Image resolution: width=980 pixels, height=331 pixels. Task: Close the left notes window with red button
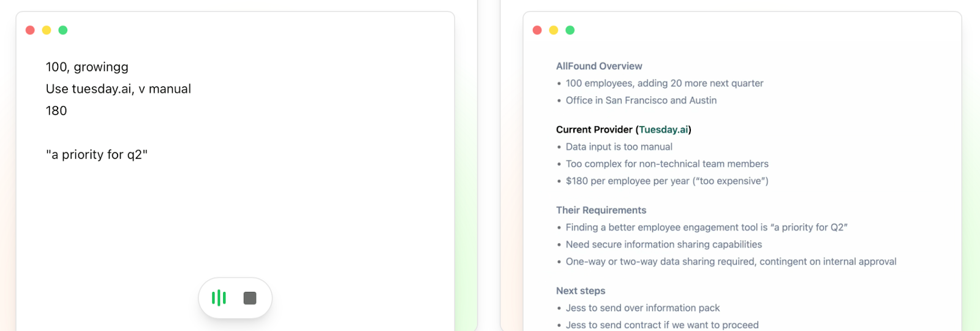pos(30,30)
